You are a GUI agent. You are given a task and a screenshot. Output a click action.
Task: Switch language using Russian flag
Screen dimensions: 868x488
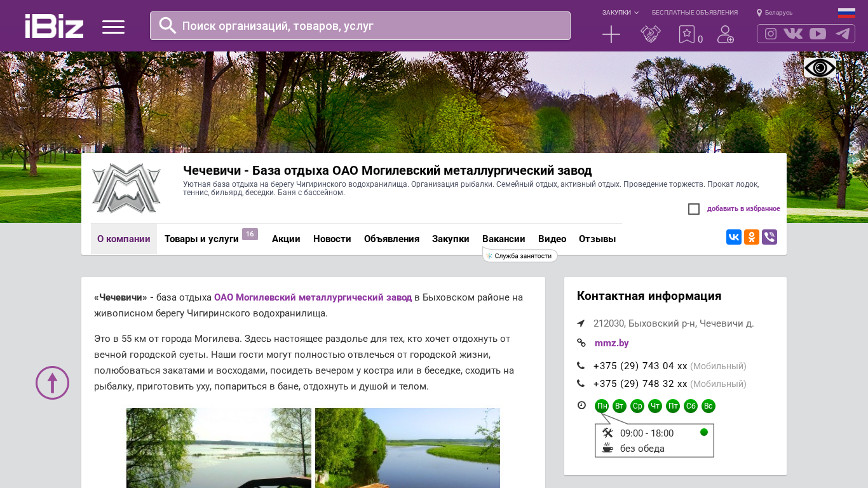pos(846,13)
